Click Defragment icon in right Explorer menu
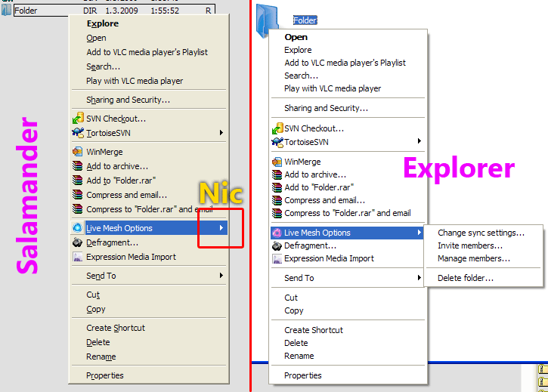Viewport: 548px width, 392px height. (277, 245)
